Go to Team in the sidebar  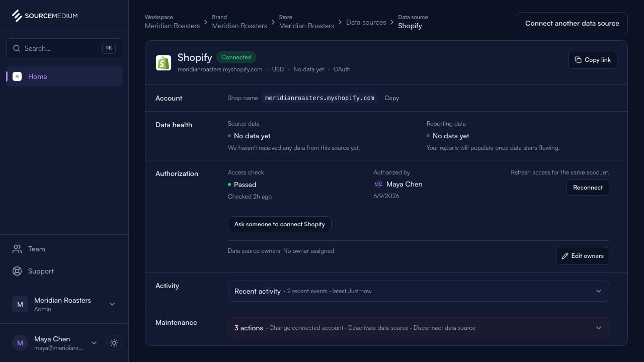[x=64, y=249]
